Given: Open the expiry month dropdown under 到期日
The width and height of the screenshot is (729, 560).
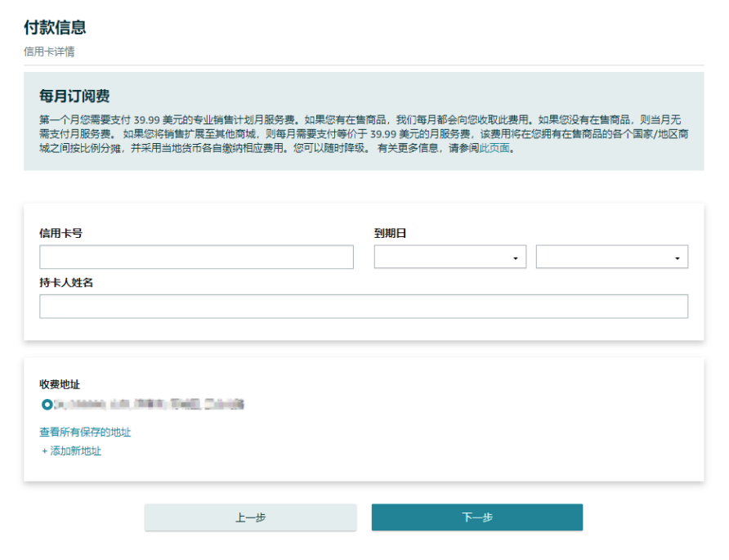Looking at the screenshot, I should coord(449,257).
